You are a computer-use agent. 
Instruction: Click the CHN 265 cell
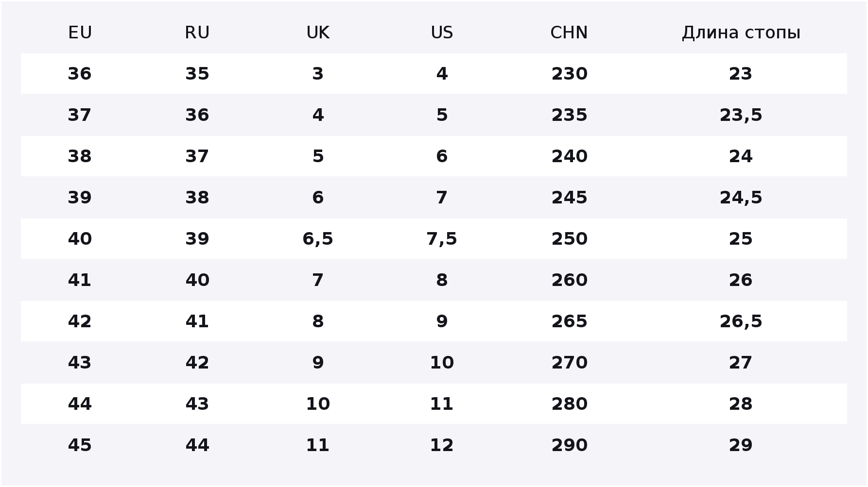point(569,321)
